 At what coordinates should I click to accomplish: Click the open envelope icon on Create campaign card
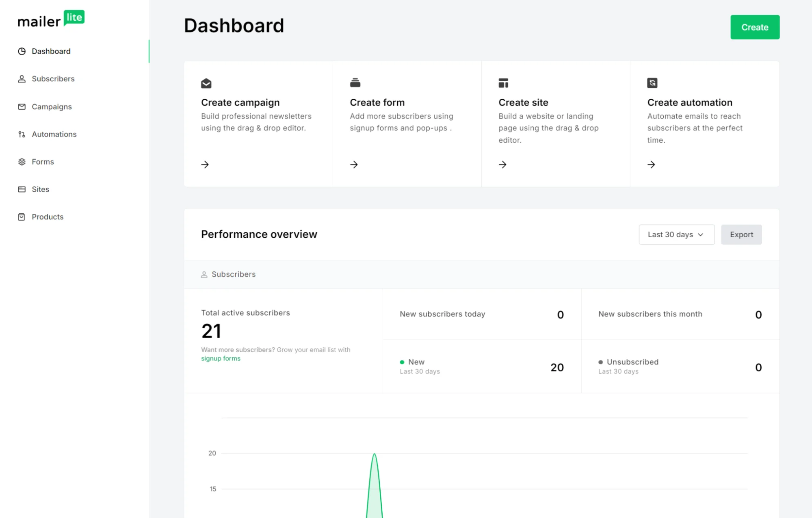point(206,83)
